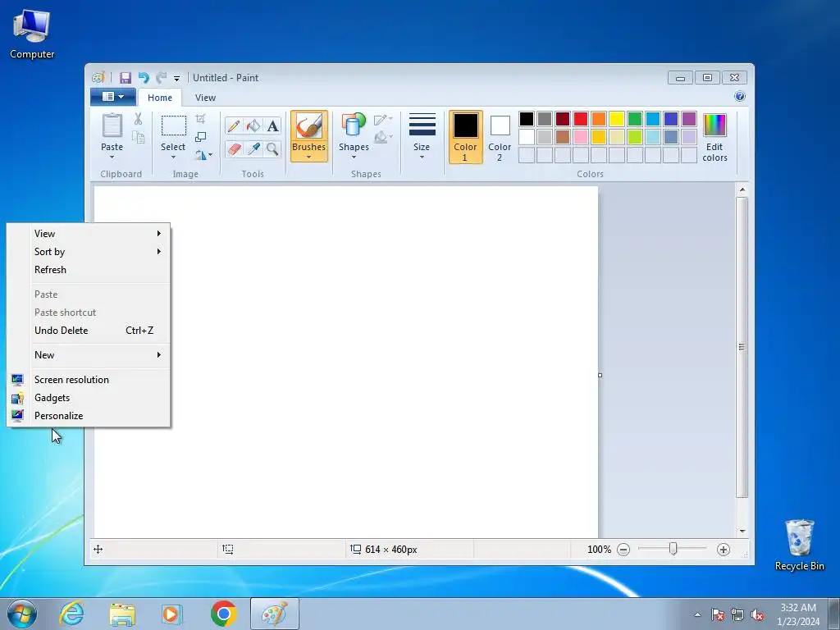This screenshot has height=630, width=840.
Task: Click the Undo arrow in title bar
Action: 143,78
